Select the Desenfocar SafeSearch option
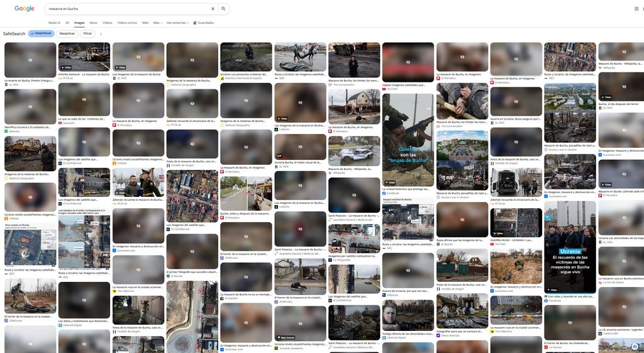This screenshot has height=353, width=644. 41,33
